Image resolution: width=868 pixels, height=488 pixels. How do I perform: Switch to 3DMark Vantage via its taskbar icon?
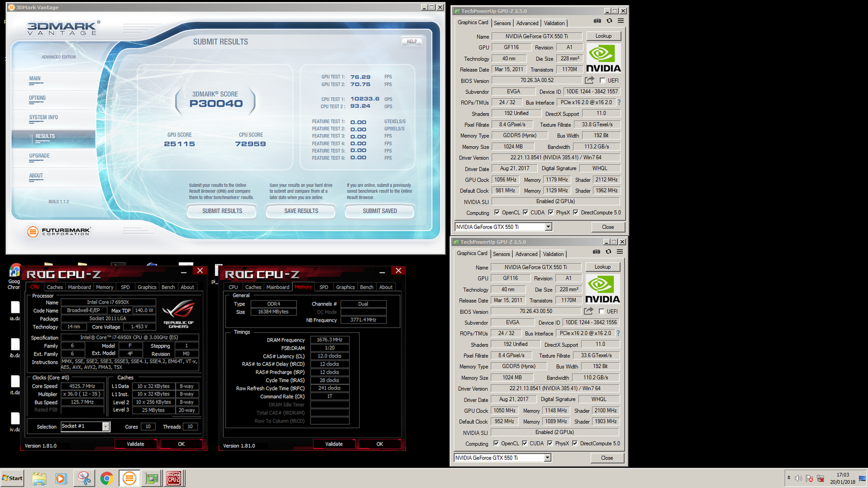click(x=129, y=478)
